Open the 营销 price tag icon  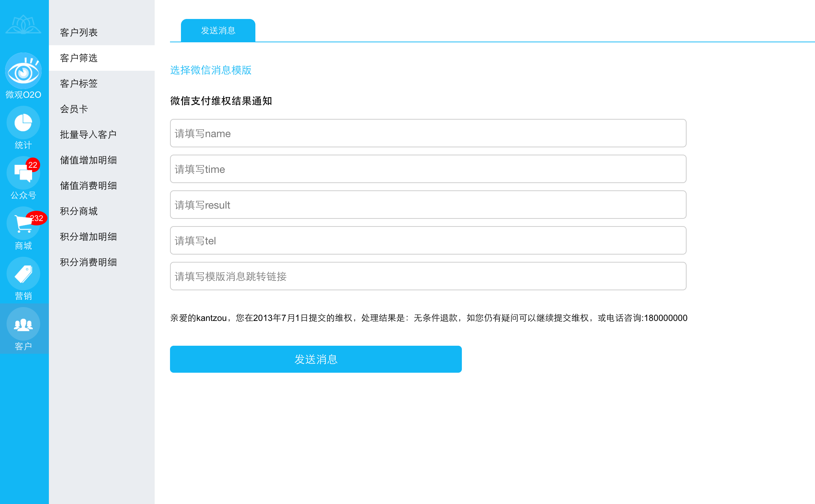click(x=23, y=274)
